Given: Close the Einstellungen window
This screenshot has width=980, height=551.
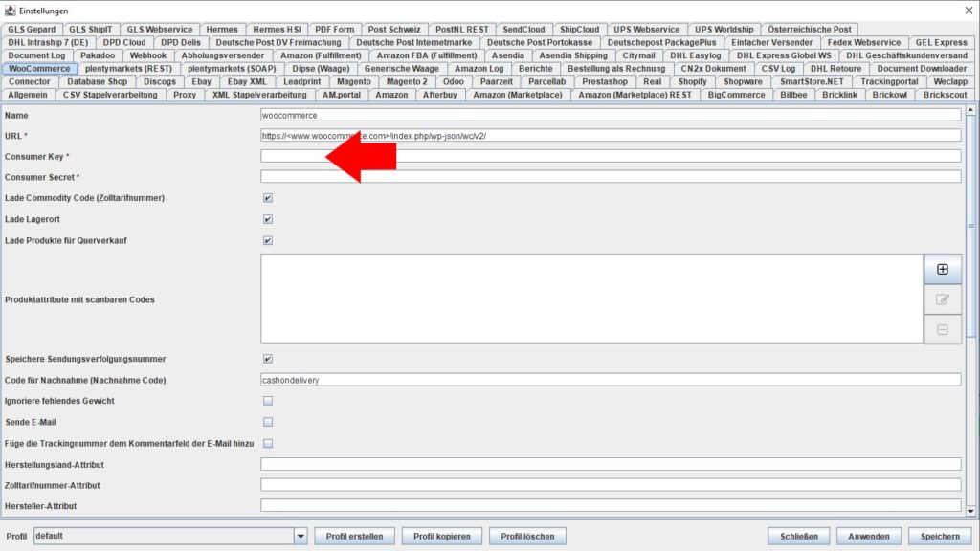Looking at the screenshot, I should 969,11.
